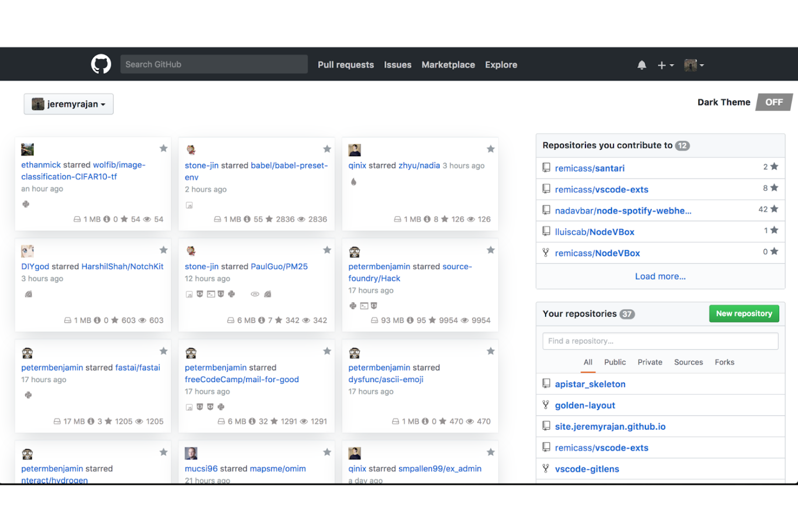Star the source-foundry/Hack card

click(490, 250)
